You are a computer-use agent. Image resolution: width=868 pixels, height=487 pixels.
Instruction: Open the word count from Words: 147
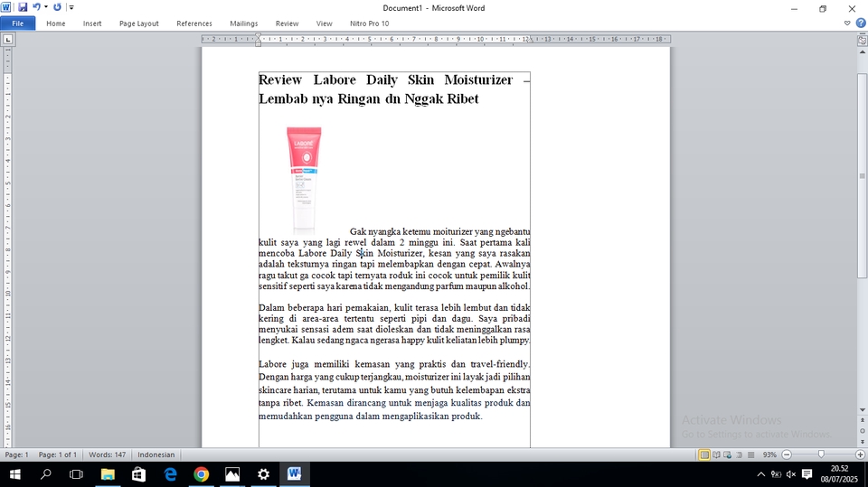(108, 454)
